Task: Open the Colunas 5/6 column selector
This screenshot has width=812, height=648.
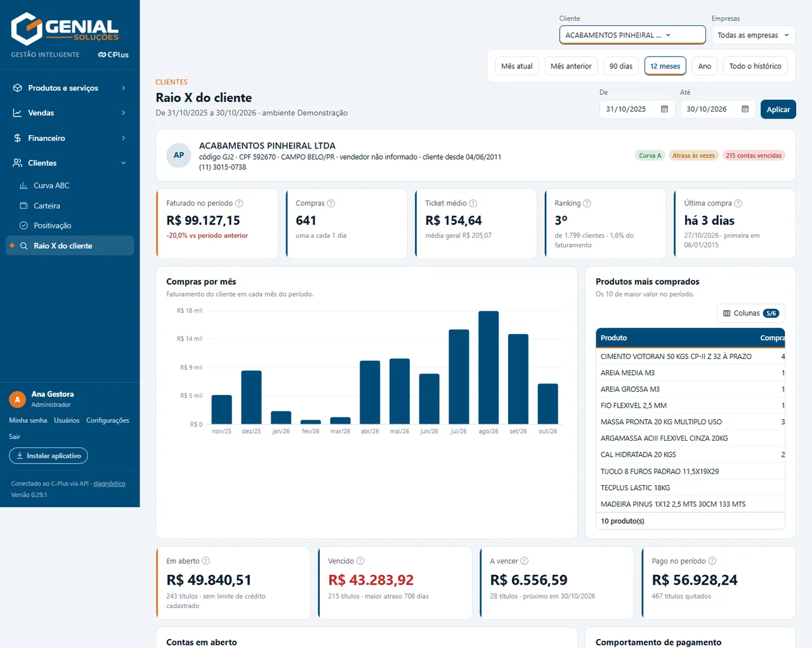Action: [750, 313]
